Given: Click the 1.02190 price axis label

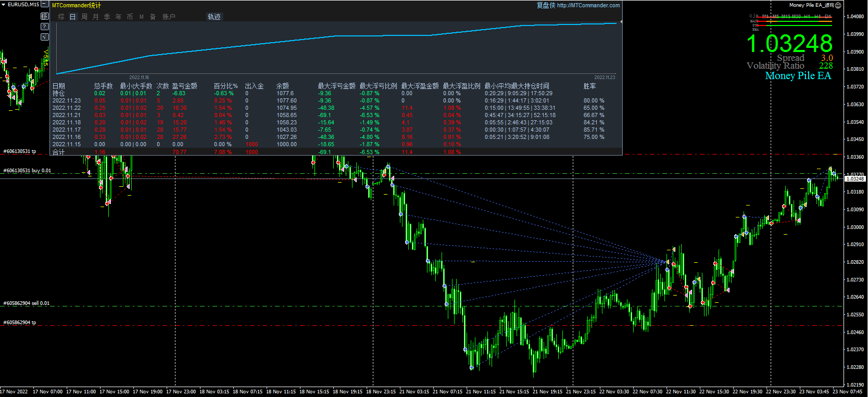Looking at the screenshot, I should pos(856,385).
